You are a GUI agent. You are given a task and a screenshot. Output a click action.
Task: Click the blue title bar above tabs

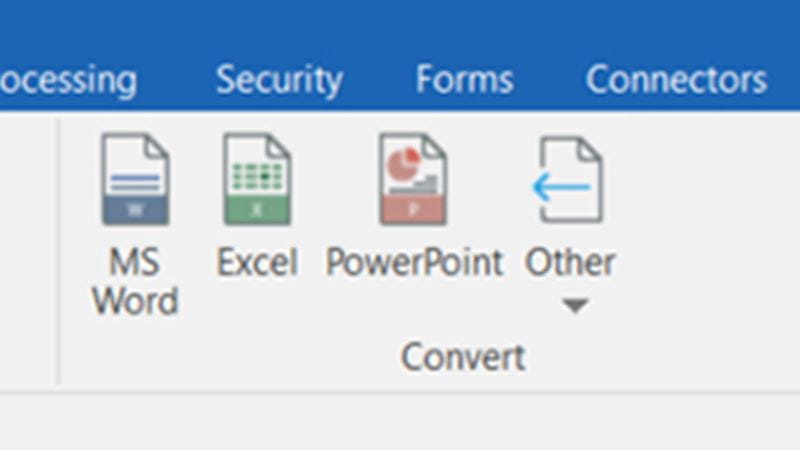pyautogui.click(x=400, y=25)
